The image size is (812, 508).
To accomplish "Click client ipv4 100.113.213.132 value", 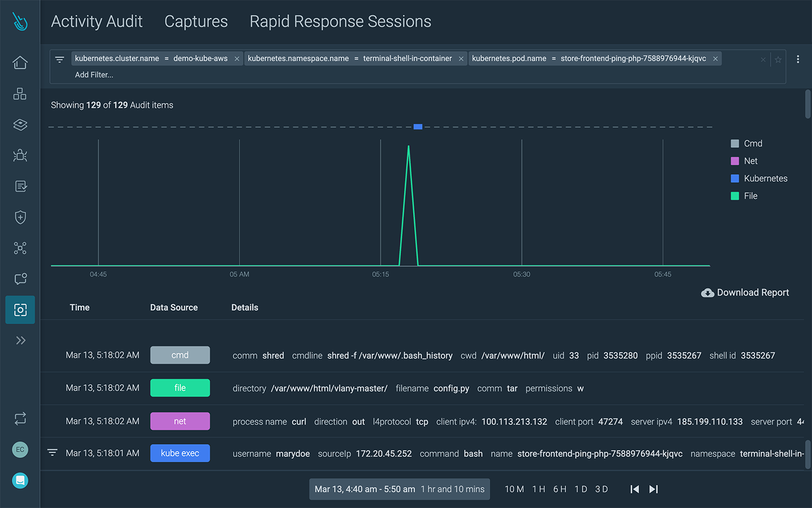I will 514,421.
